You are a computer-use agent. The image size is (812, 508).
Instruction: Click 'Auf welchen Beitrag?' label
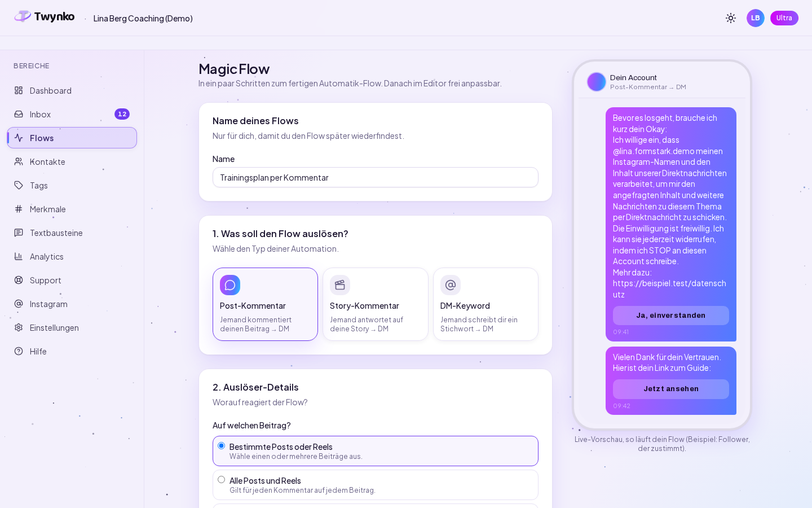pos(251,426)
